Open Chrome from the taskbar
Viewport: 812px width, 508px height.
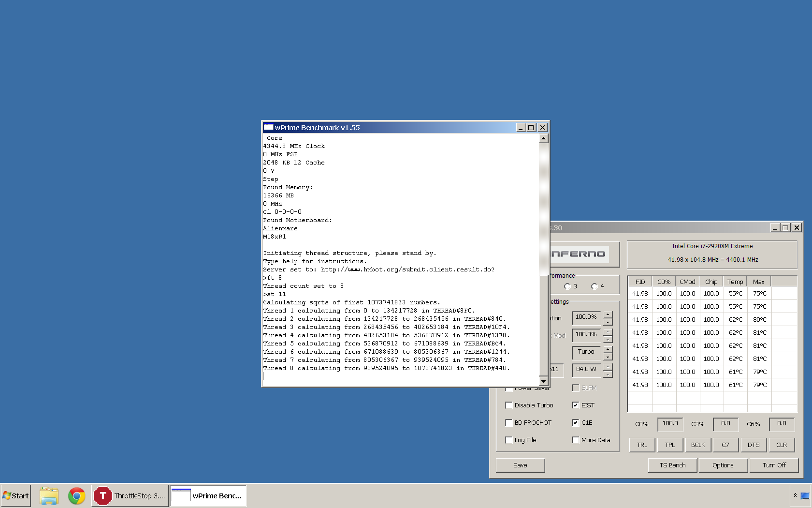76,496
